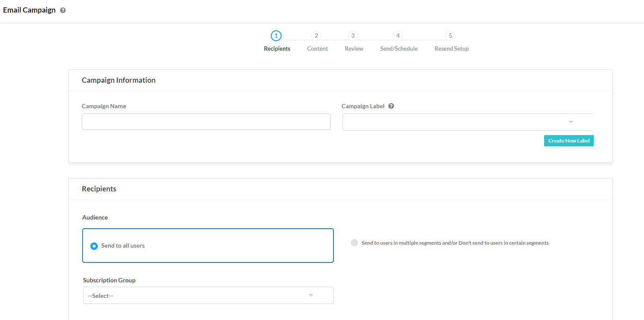Click the Email Campaign page title
This screenshot has width=644, height=320.
[x=29, y=10]
